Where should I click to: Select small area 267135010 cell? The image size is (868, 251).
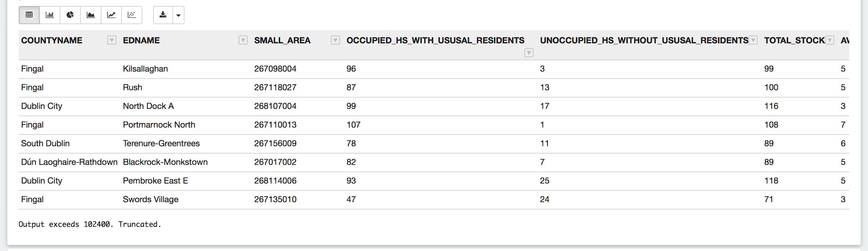275,199
